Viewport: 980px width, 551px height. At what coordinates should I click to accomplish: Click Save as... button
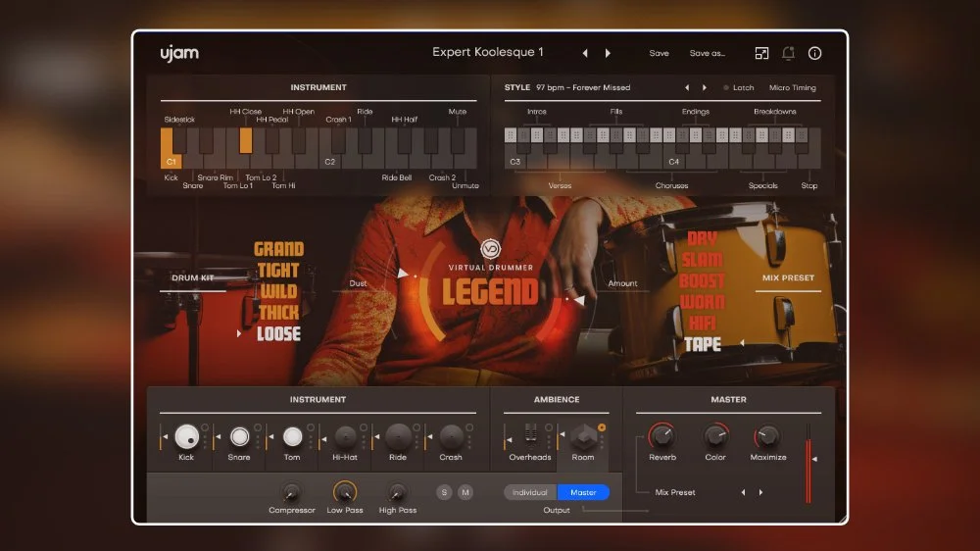(707, 53)
